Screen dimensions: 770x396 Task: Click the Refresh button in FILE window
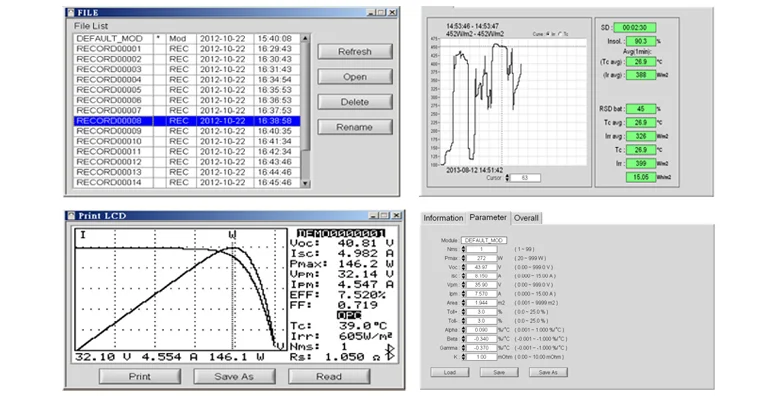(x=355, y=52)
